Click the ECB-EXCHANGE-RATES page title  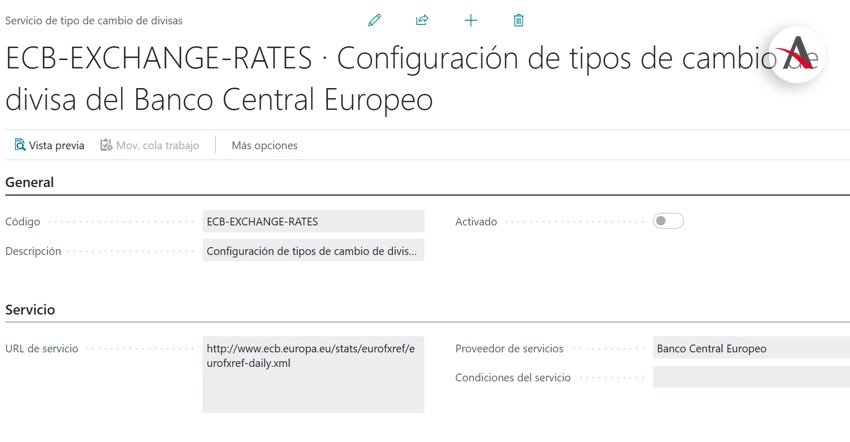click(x=159, y=58)
